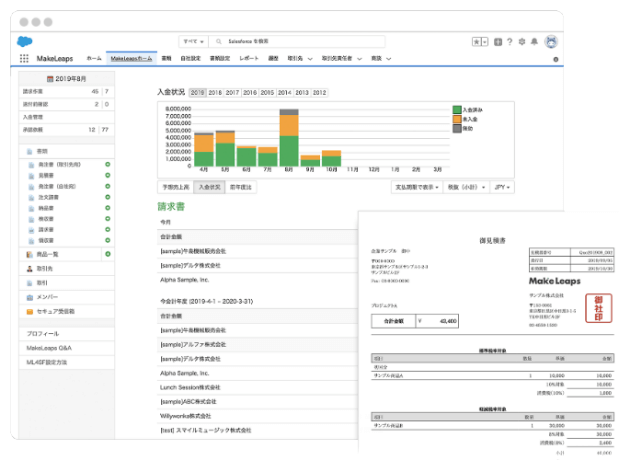Switch to the ホーム tab
Viewport: 619px width, 460px height.
(x=94, y=58)
